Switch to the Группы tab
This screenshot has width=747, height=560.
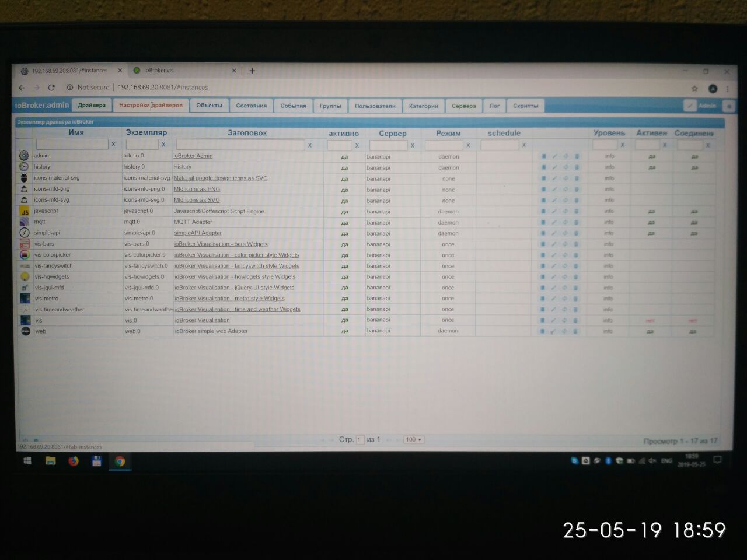tap(330, 106)
